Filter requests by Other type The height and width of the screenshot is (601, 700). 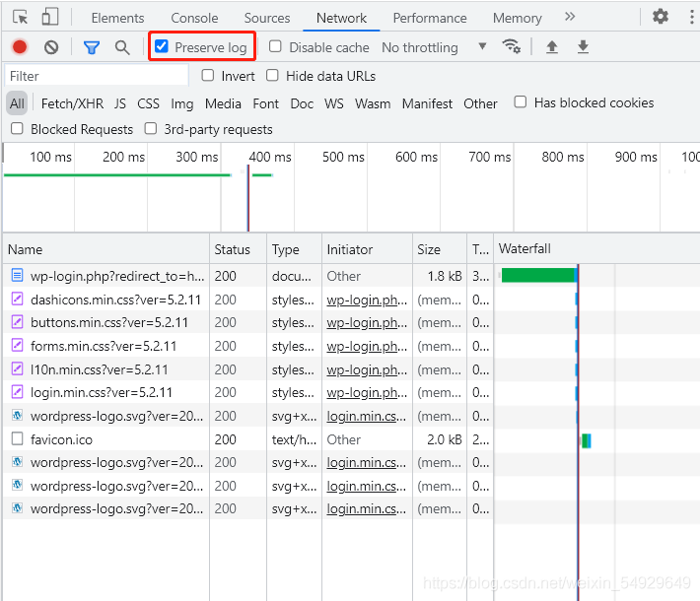(480, 103)
